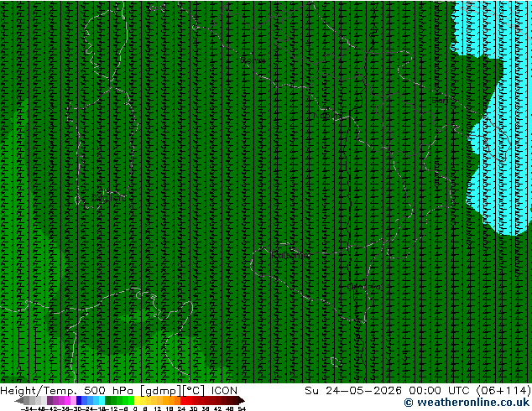The height and width of the screenshot is (411, 532).
Task: Click the '00:00 UTC' forecast time
Action: pos(439,391)
